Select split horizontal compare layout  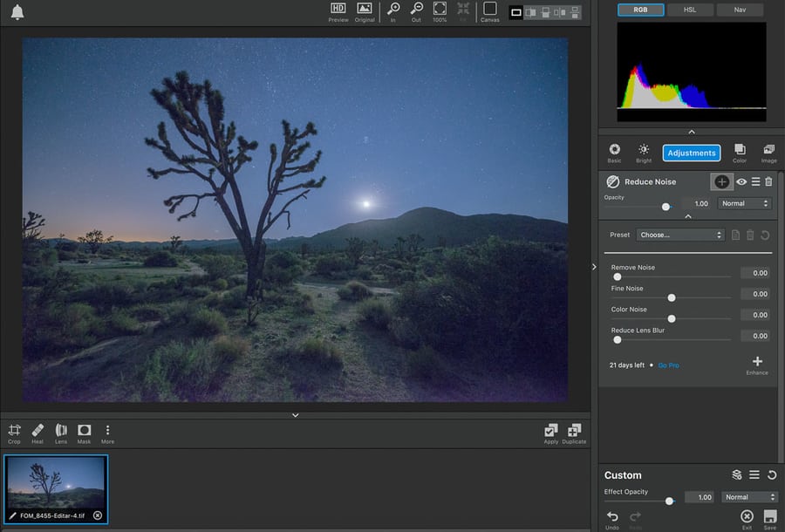click(576, 12)
